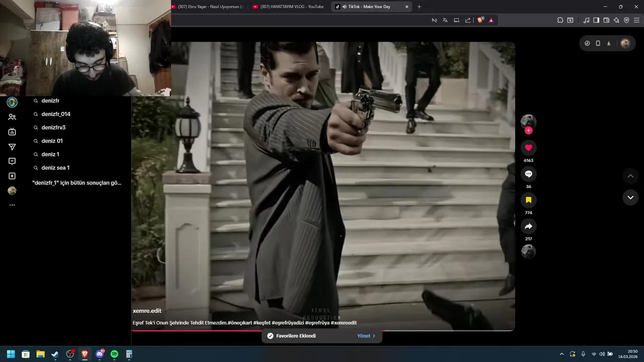Click the #xemreedit hashtag
The height and width of the screenshot is (362, 644).
[344, 323]
